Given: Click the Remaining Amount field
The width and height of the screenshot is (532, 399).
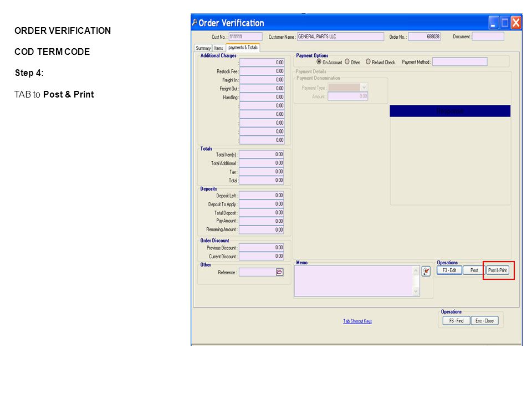Looking at the screenshot, I should pos(261,229).
